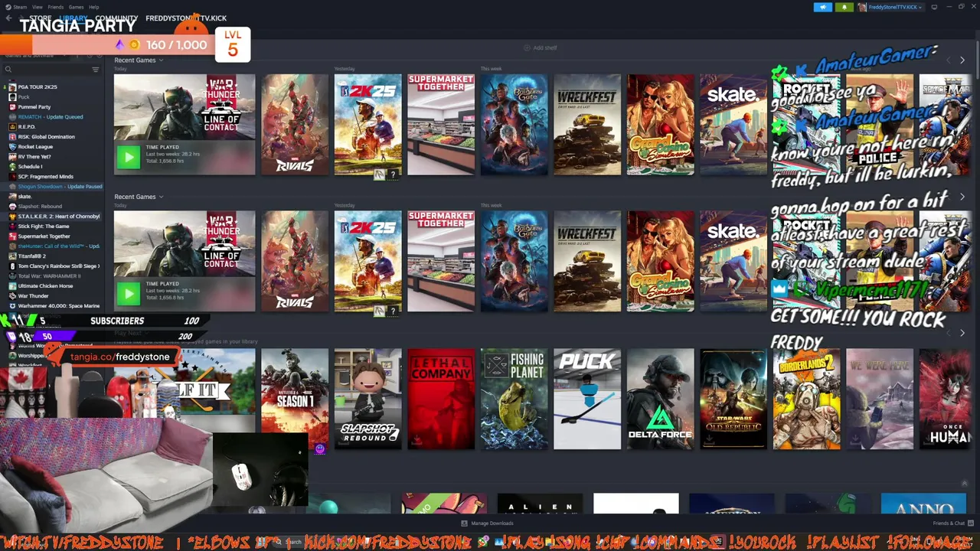Select theHunter: Call of the Wild entry
The height and width of the screenshot is (551, 980).
click(59, 246)
